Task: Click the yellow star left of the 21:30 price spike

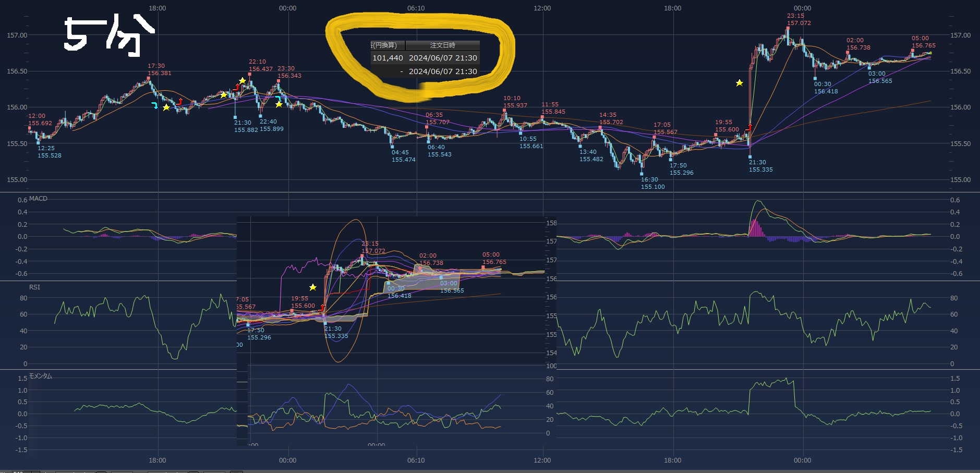Action: (x=739, y=83)
